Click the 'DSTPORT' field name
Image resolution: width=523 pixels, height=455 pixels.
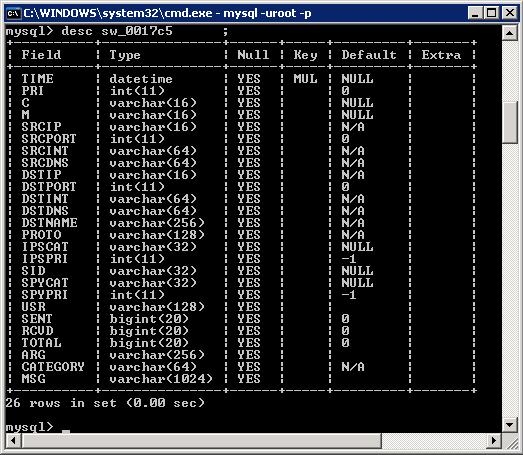pyautogui.click(x=49, y=187)
